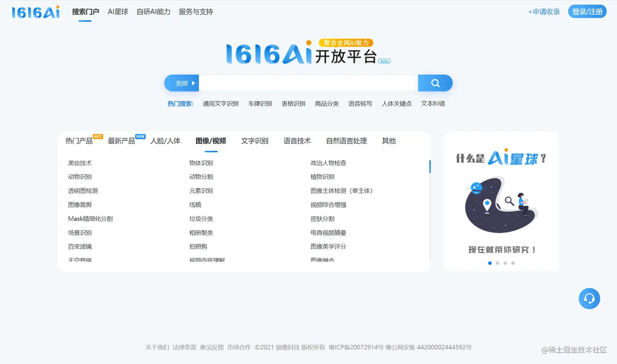
Task: Open the AI星球 nav item
Action: pos(118,12)
